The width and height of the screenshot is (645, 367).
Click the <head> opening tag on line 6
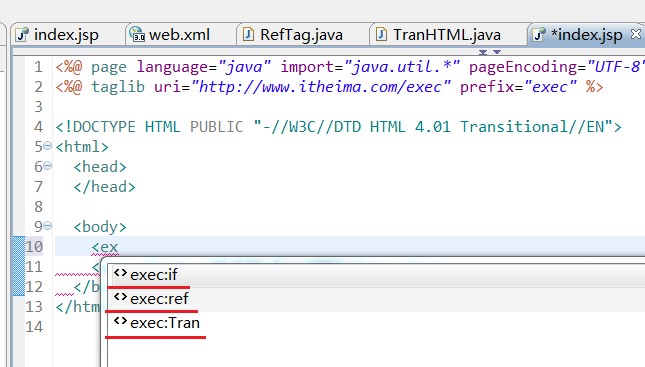click(x=100, y=167)
